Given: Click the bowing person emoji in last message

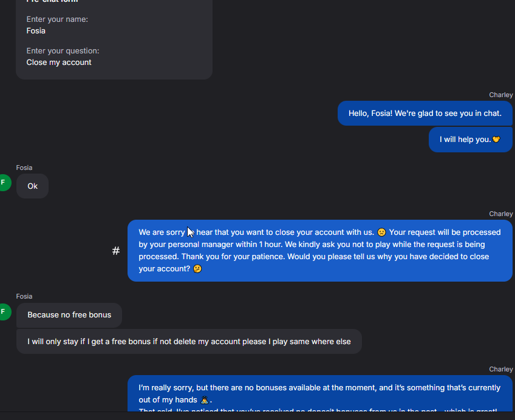Looking at the screenshot, I should pos(205,400).
